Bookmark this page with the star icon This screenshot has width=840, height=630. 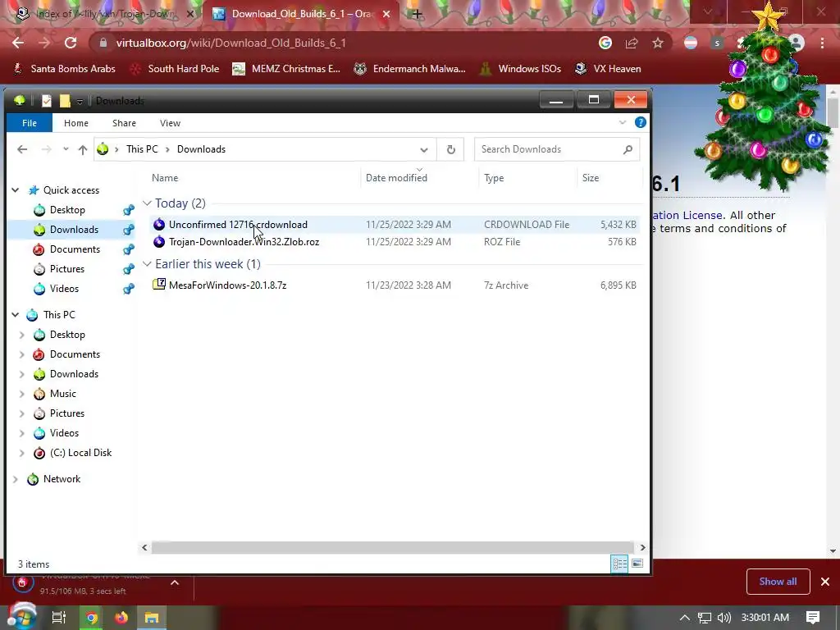(658, 43)
